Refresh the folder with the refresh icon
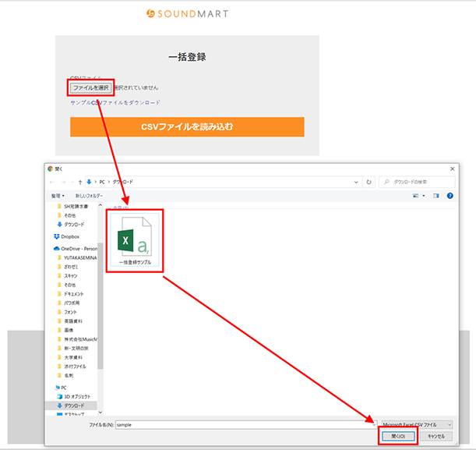This screenshot has height=450, width=476. point(368,182)
